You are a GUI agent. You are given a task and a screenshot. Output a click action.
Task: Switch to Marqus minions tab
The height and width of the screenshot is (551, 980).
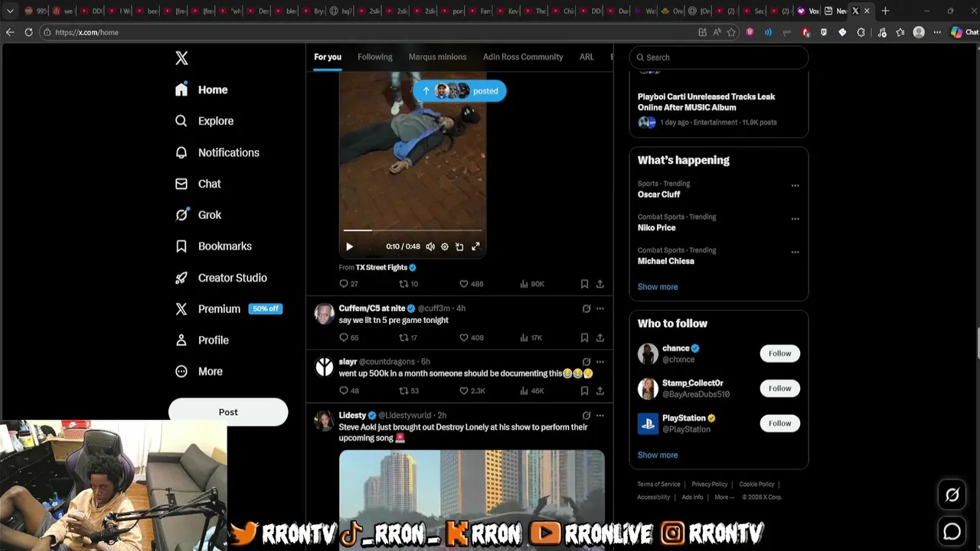coord(437,57)
